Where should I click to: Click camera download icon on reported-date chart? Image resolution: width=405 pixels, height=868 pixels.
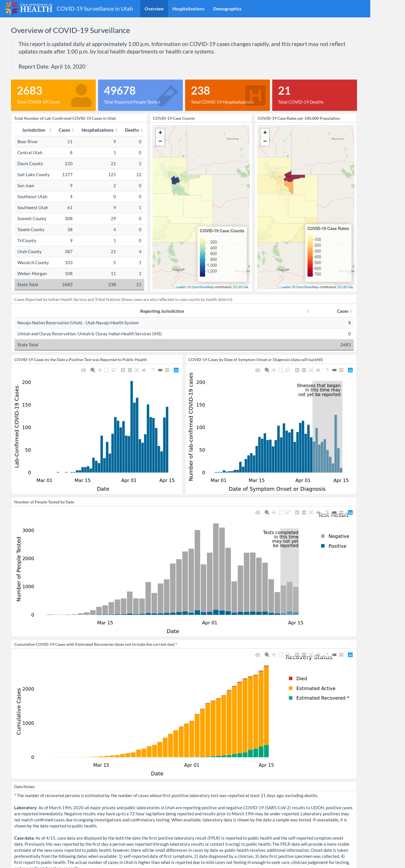coord(84,370)
